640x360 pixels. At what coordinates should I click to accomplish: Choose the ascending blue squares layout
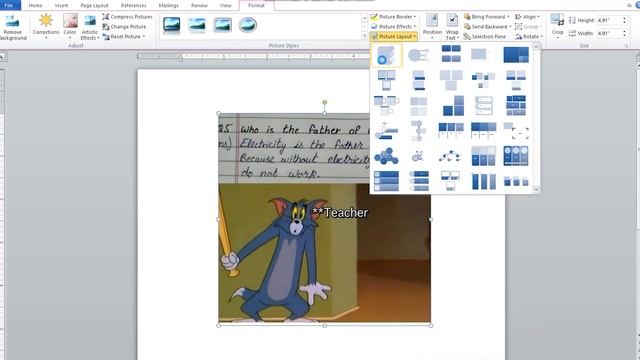(x=453, y=106)
